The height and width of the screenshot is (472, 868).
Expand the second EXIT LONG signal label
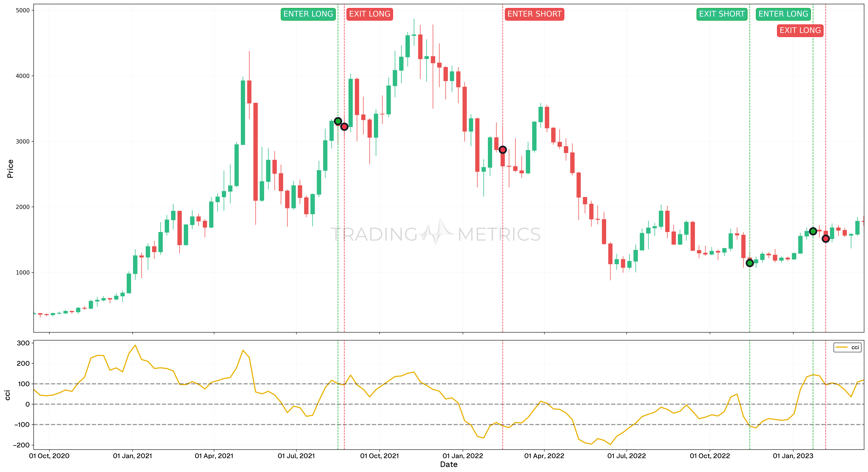click(x=800, y=30)
